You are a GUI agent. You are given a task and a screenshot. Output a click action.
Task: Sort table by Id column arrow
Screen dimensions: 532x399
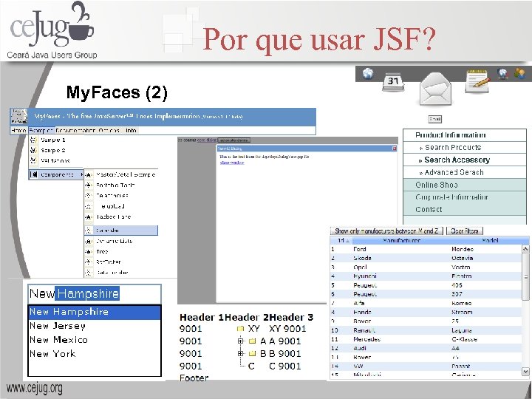[347, 241]
